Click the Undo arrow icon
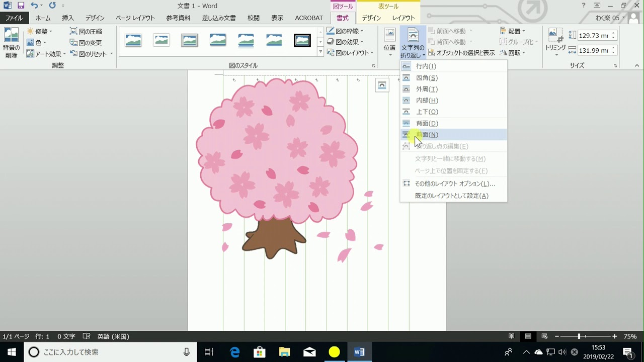The height and width of the screenshot is (362, 644). (34, 6)
